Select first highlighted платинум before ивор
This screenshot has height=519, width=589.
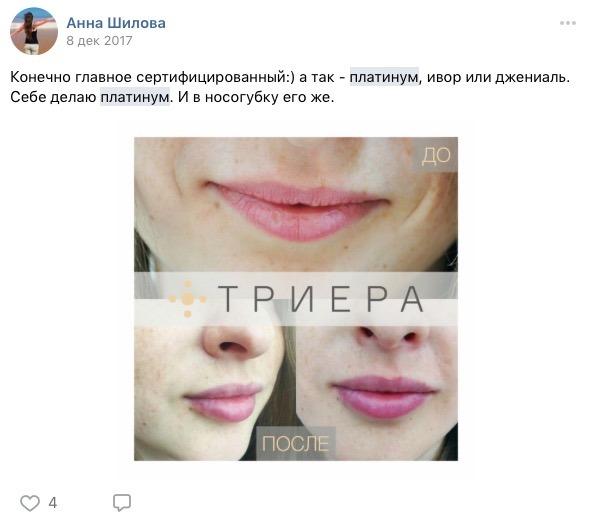[384, 77]
